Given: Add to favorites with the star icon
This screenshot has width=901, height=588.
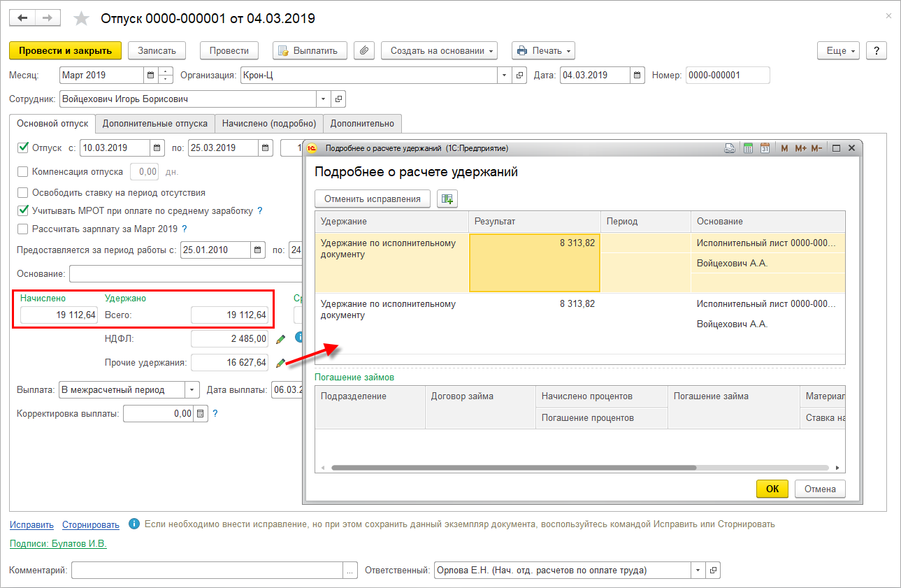Looking at the screenshot, I should coord(82,19).
